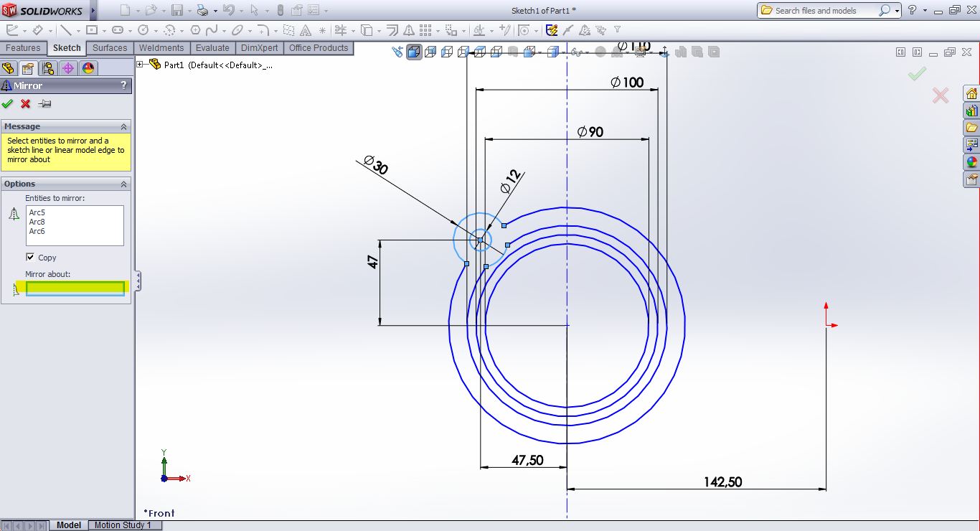Open the search type dropdown arrow
Screen dimensions: 980x531
[897, 11]
